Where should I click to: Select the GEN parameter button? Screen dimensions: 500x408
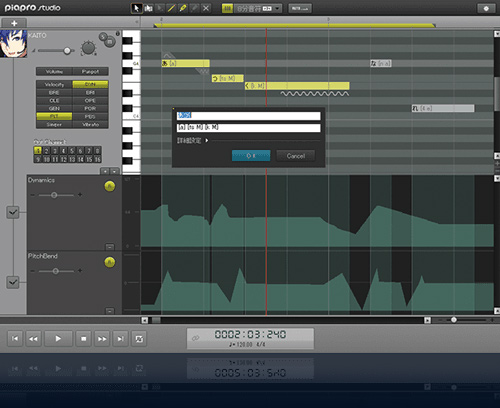(54, 108)
